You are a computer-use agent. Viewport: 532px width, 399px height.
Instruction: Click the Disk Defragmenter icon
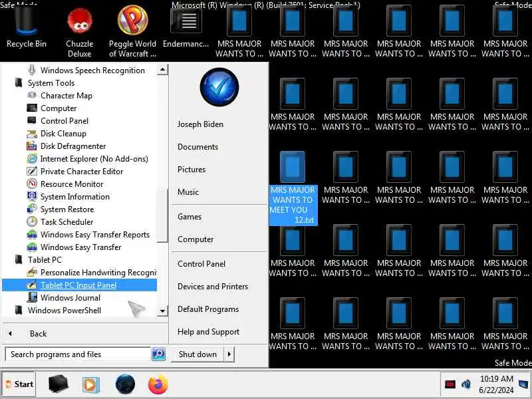click(32, 146)
